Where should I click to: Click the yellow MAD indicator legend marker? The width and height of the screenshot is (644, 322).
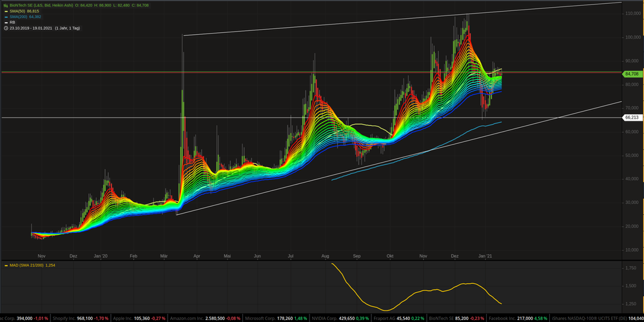point(5,265)
